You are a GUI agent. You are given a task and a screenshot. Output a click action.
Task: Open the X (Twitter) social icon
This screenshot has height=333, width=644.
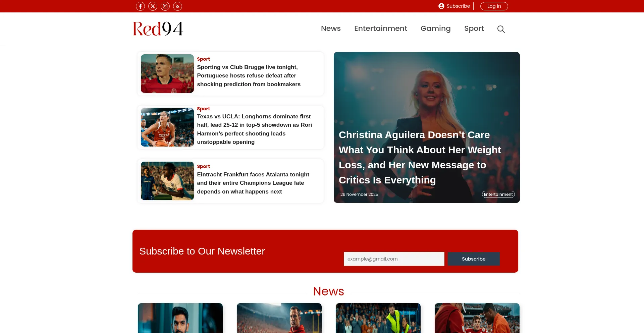[153, 6]
